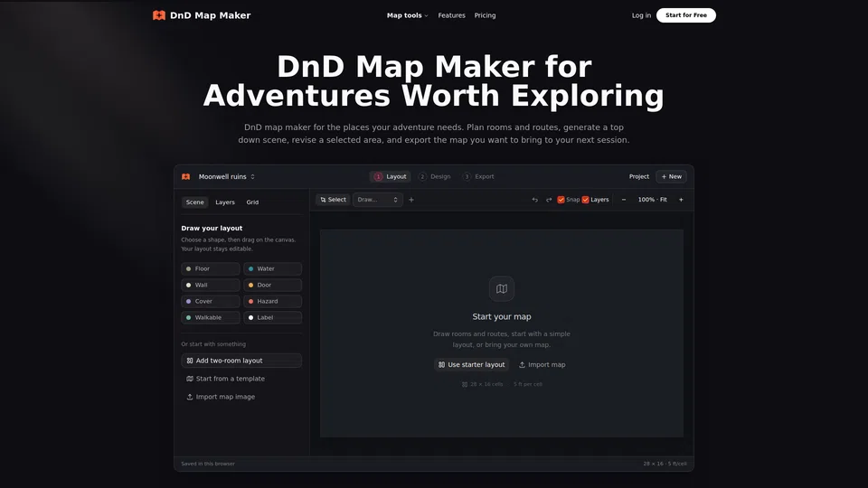Zoom in with the plus icon
868x488 pixels.
[x=681, y=200]
